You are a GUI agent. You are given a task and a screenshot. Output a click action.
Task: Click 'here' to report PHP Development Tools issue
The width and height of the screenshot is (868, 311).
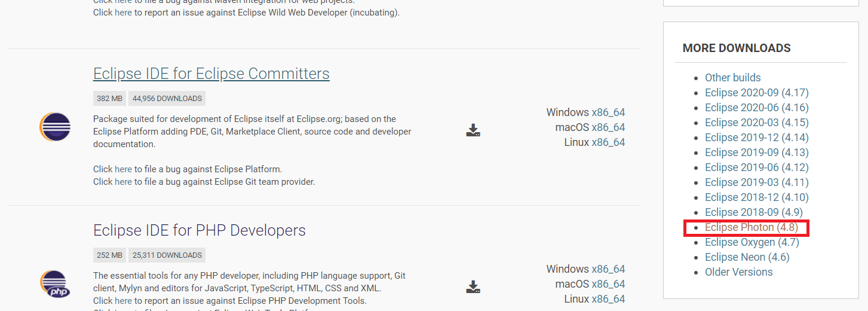click(123, 301)
